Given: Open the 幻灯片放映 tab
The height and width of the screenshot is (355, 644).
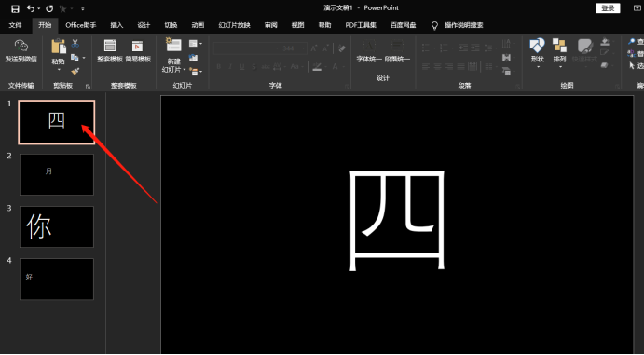Looking at the screenshot, I should [x=234, y=25].
